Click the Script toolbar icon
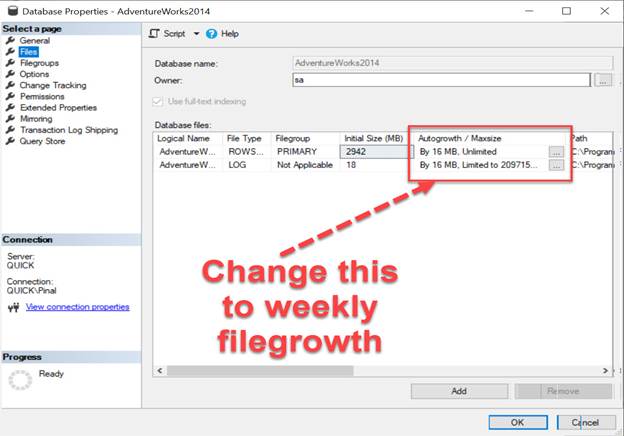The height and width of the screenshot is (436, 624). (x=154, y=34)
